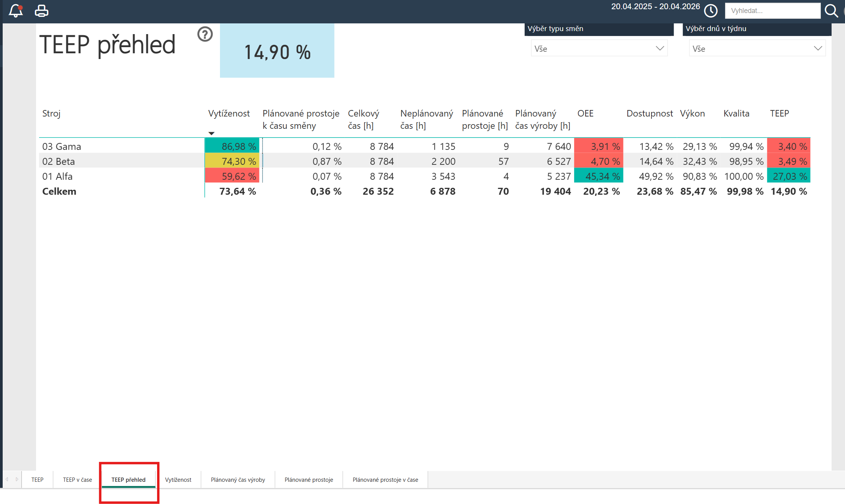
Task: Click the 14,90 % TEEP card
Action: tap(277, 51)
